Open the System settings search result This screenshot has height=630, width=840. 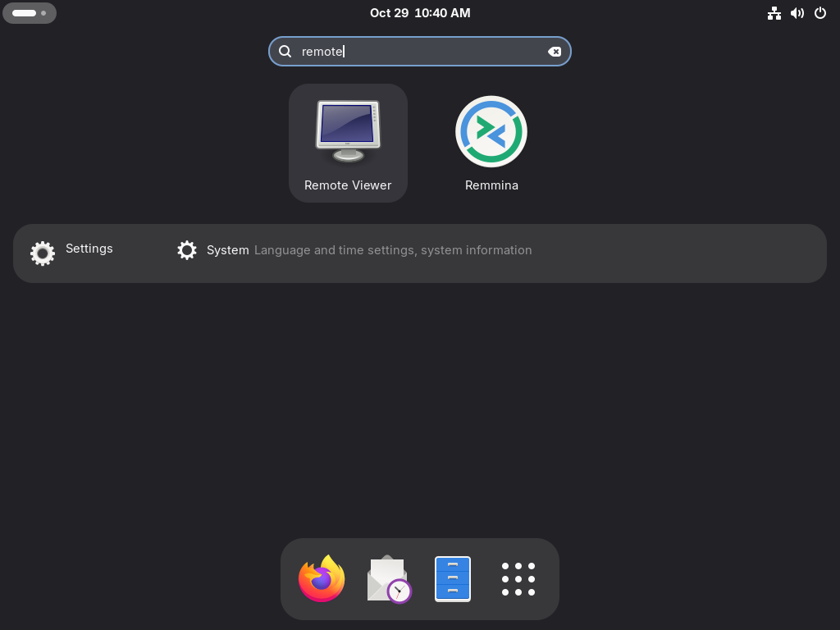(227, 250)
